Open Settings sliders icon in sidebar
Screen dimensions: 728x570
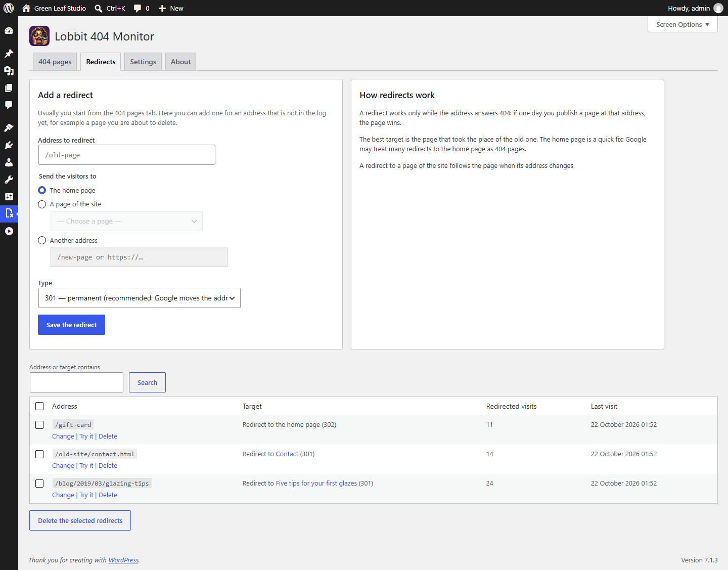pyautogui.click(x=9, y=197)
